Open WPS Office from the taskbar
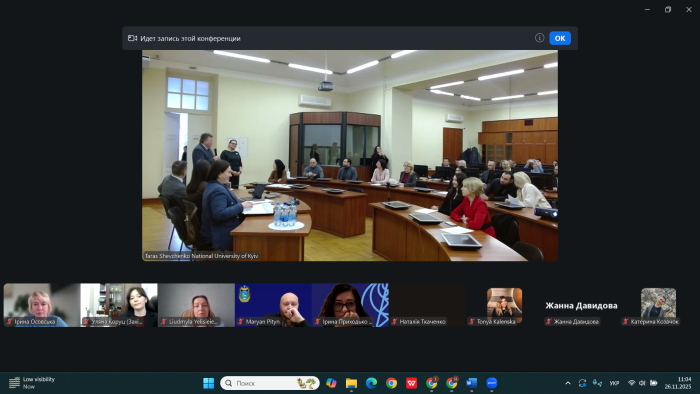Viewport: 700px width, 394px height. click(x=412, y=383)
